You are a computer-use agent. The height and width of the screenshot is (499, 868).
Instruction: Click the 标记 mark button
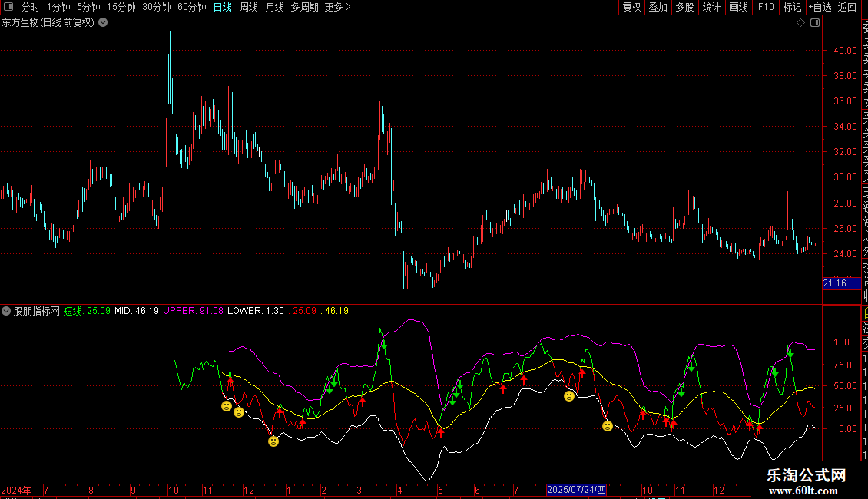click(792, 7)
